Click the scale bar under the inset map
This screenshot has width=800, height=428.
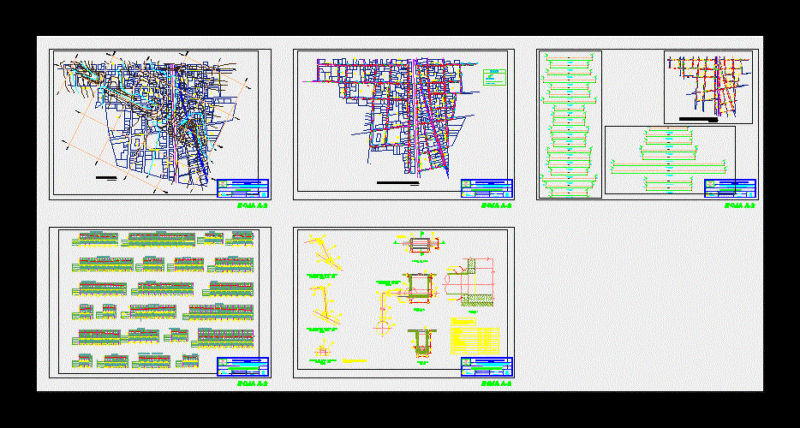point(698,119)
